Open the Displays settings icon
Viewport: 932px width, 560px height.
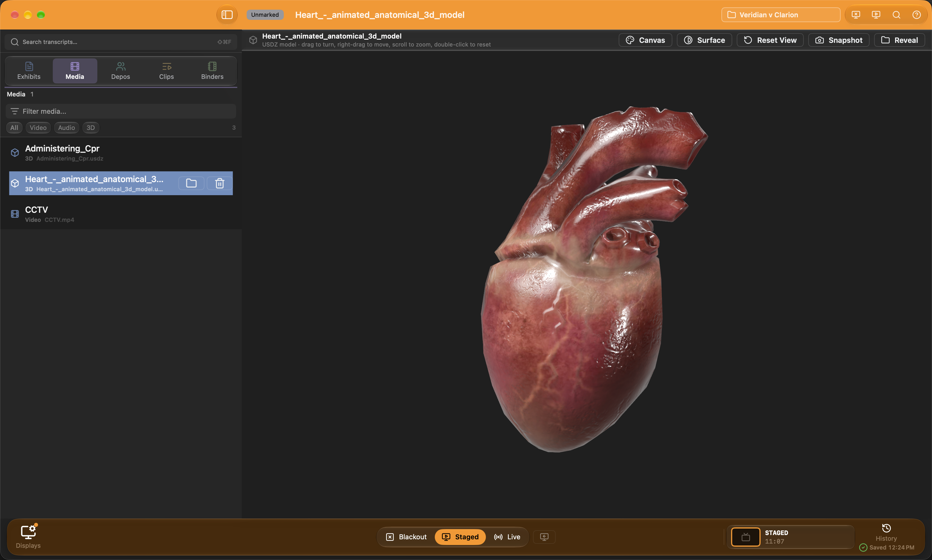[x=28, y=537]
